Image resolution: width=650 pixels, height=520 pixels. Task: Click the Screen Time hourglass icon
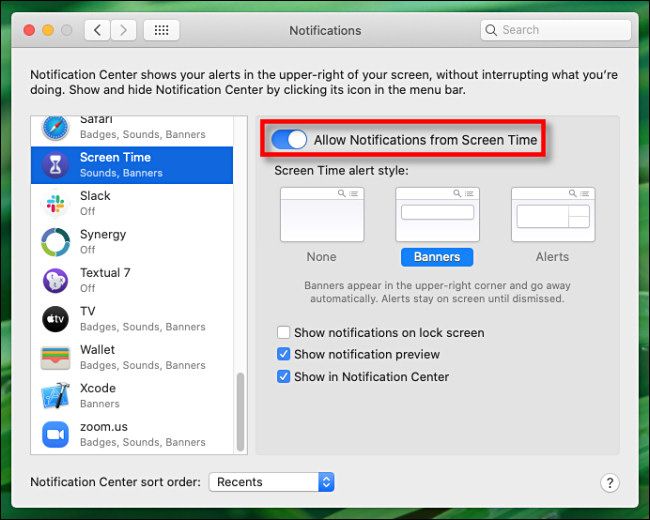click(x=55, y=165)
